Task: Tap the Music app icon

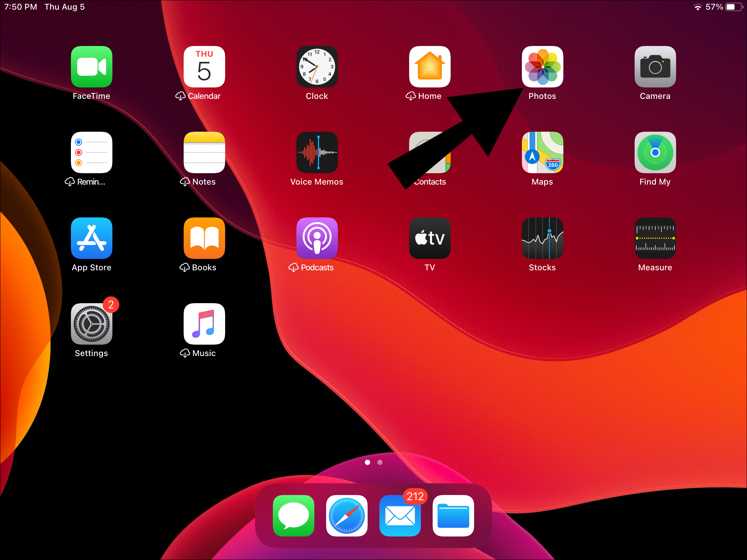Action: click(204, 324)
